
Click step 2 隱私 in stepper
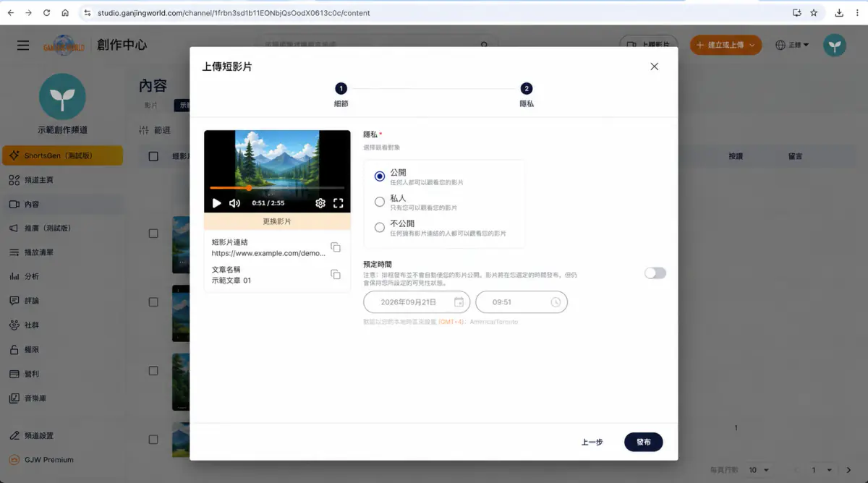(x=527, y=95)
